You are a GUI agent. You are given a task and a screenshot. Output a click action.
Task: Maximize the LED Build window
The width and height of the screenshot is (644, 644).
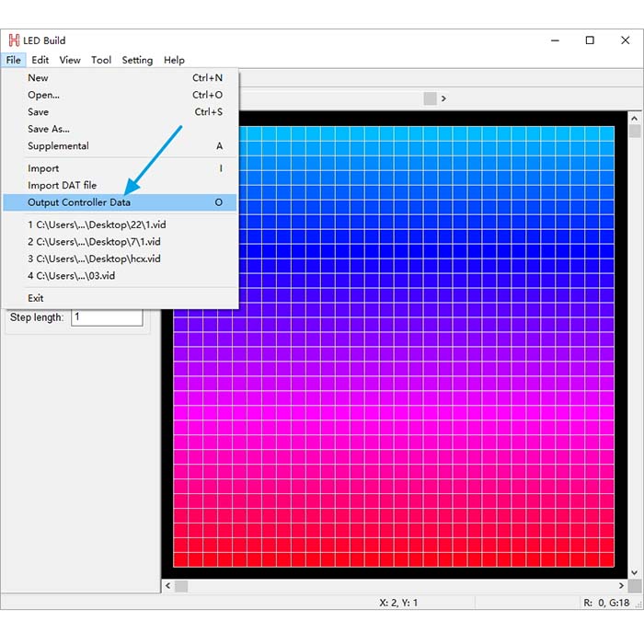(x=590, y=40)
